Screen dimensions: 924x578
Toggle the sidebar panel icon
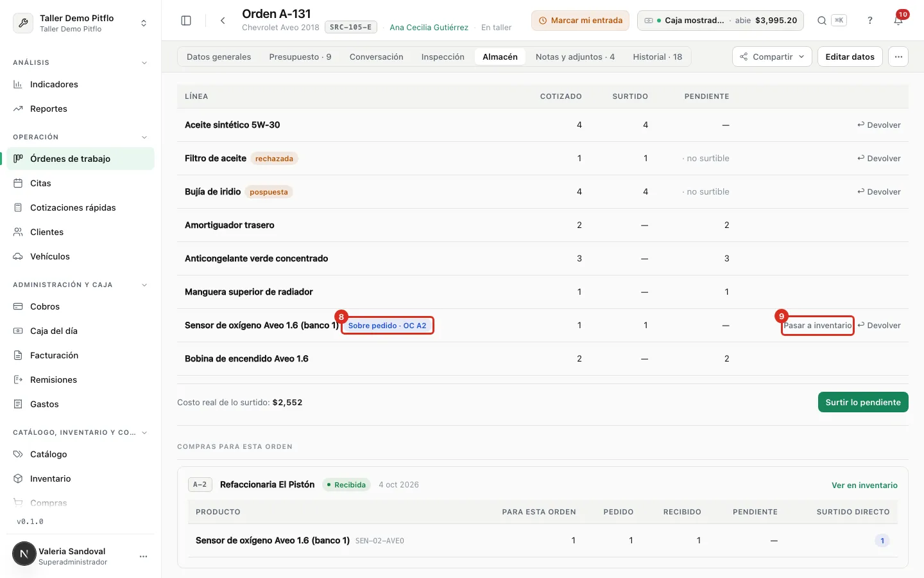[x=186, y=21]
